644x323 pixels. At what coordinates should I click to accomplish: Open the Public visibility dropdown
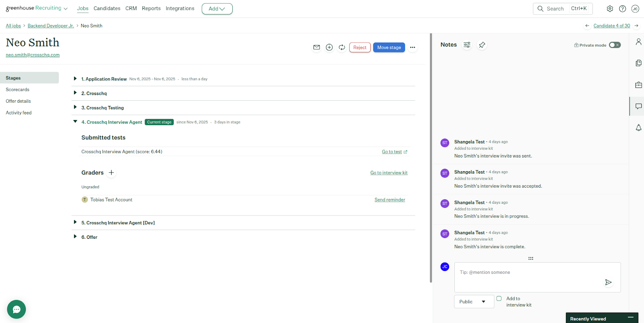(474, 302)
